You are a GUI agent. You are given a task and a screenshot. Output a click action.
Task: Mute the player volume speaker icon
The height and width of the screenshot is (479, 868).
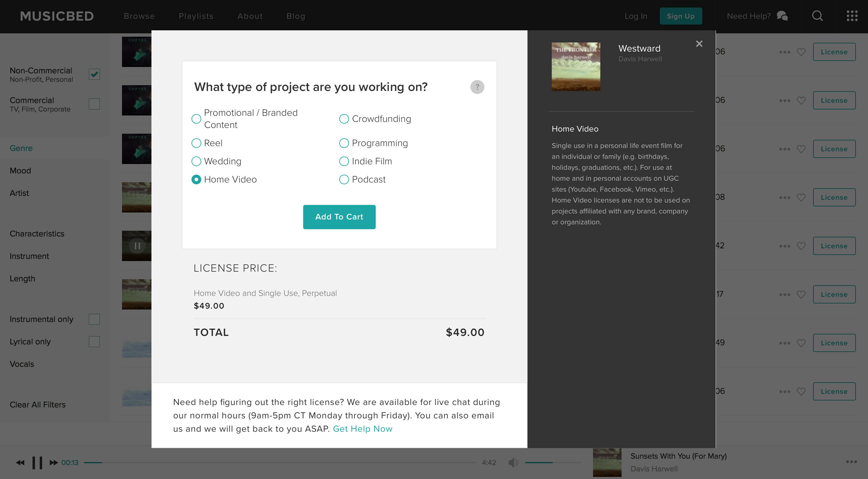pos(513,463)
